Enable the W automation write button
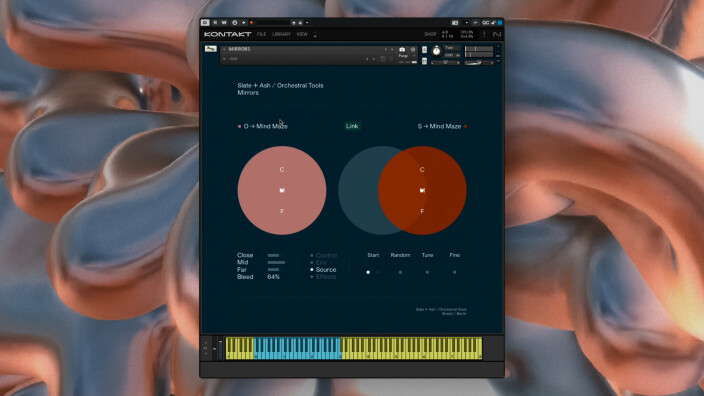The image size is (704, 396). coord(224,22)
